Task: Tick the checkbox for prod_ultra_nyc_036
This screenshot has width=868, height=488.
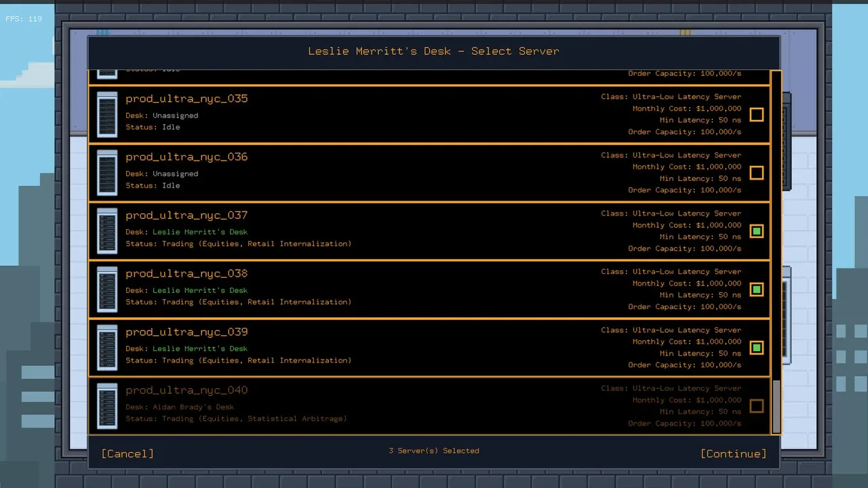Action: pyautogui.click(x=757, y=173)
